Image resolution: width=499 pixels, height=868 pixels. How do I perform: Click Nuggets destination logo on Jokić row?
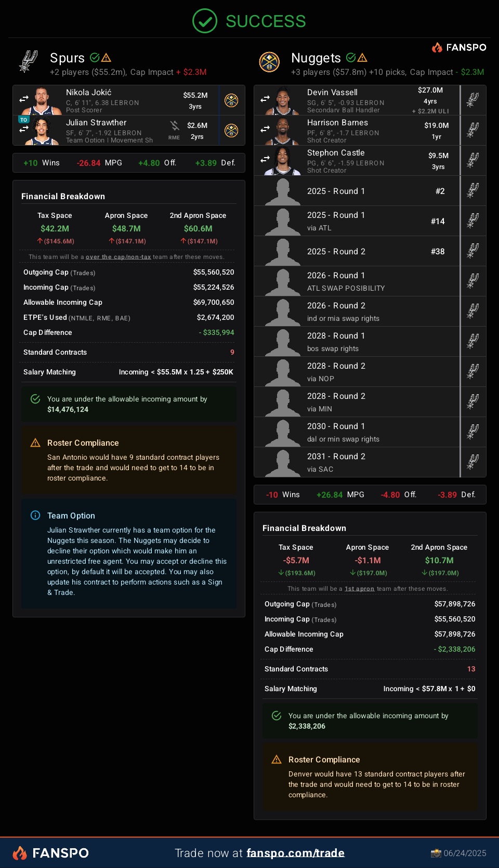tap(231, 100)
